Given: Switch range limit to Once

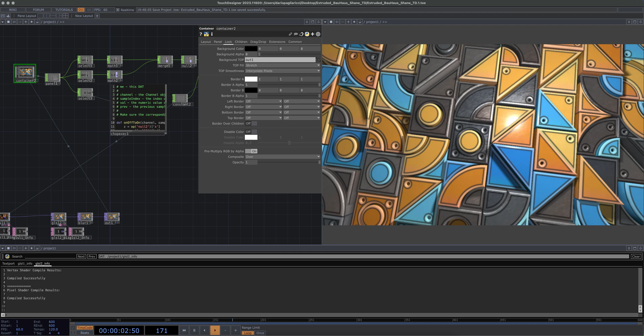Looking at the screenshot, I should point(260,333).
